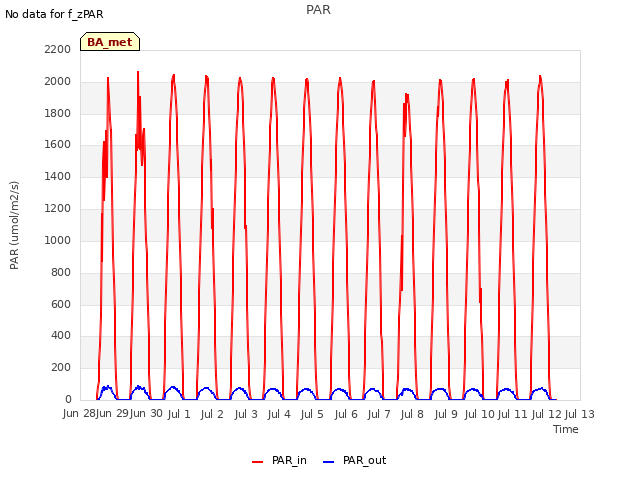Click the PAR chart title
The width and height of the screenshot is (640, 480).
[x=318, y=10]
